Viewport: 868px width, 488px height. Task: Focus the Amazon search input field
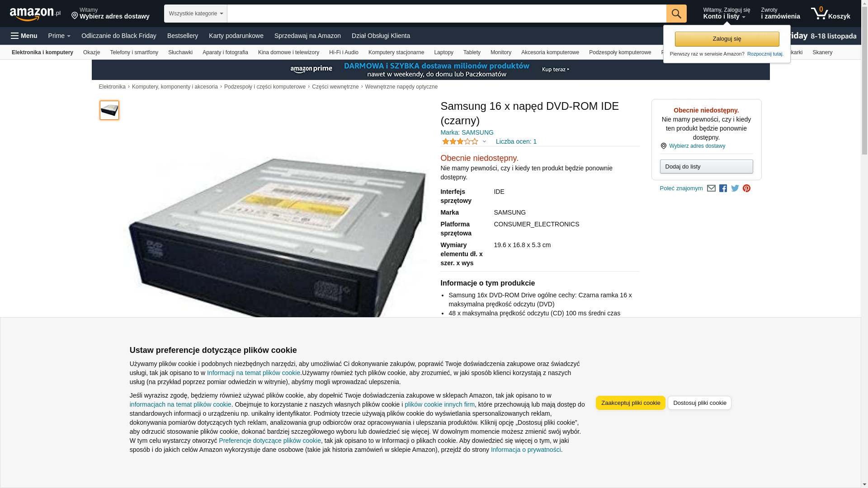click(x=446, y=14)
